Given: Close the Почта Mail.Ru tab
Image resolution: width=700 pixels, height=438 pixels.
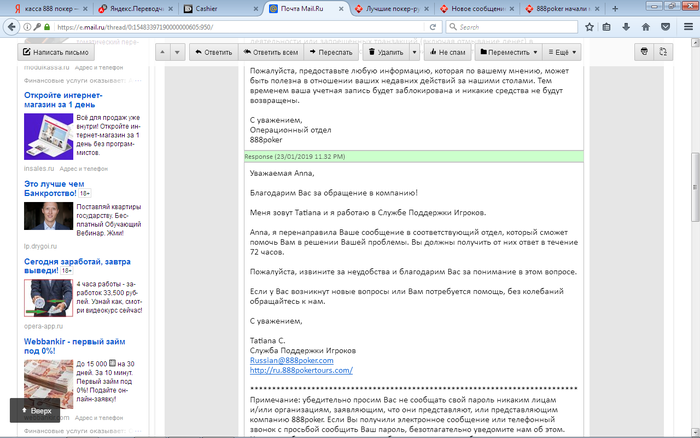Looking at the screenshot, I should [341, 8].
